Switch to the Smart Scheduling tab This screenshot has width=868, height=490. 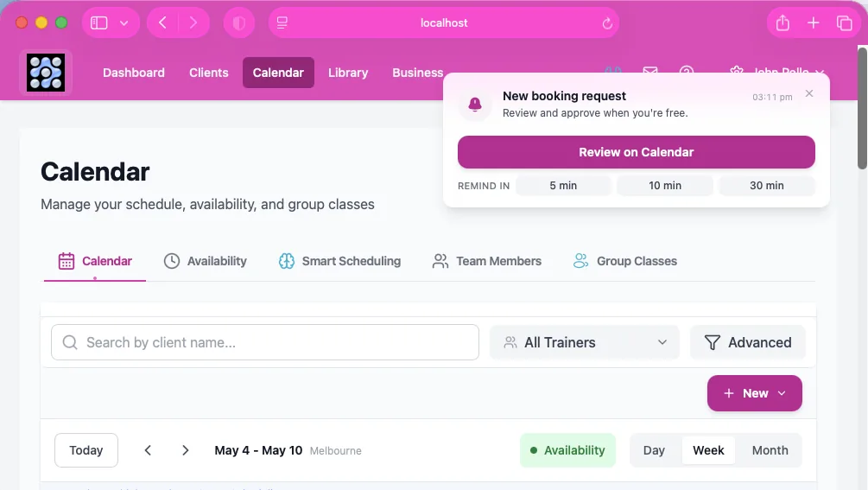click(340, 261)
